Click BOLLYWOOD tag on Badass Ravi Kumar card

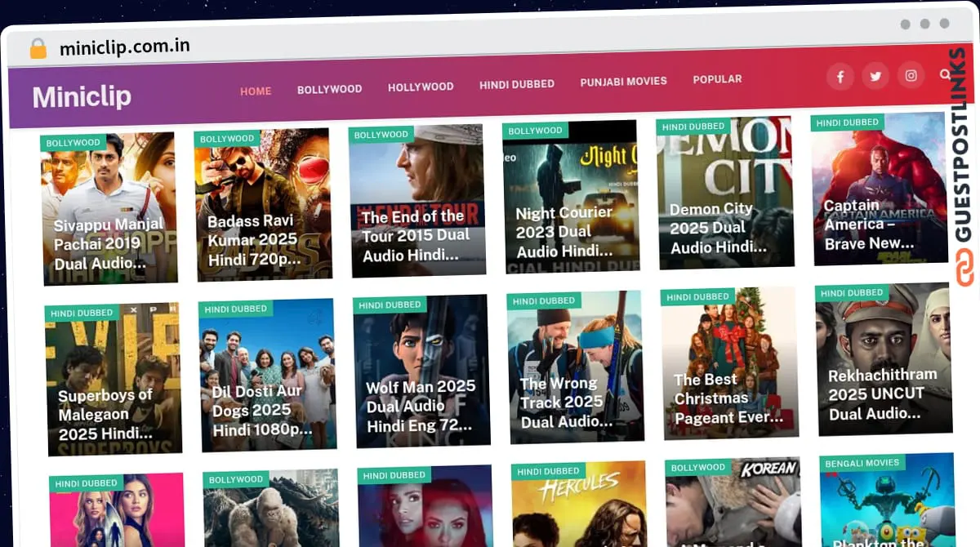[x=227, y=139]
